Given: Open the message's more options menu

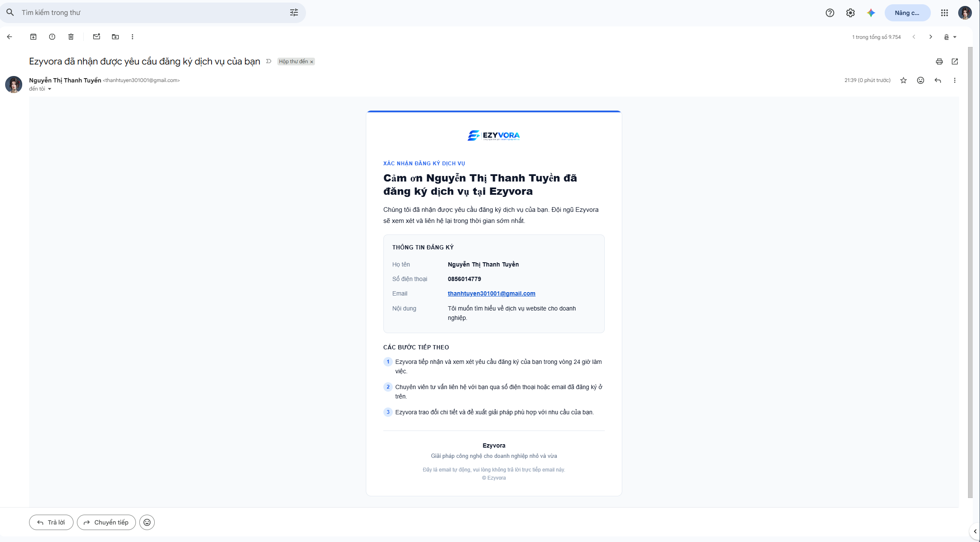Looking at the screenshot, I should click(955, 80).
